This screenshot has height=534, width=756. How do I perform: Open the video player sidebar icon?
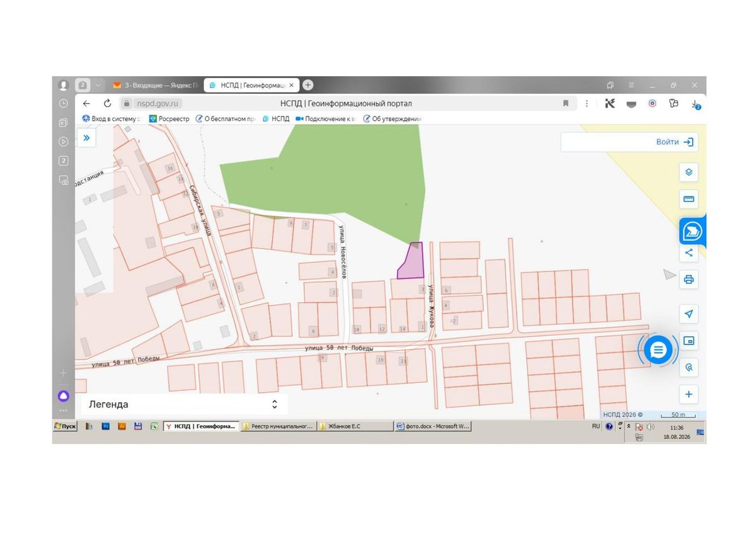(x=63, y=142)
